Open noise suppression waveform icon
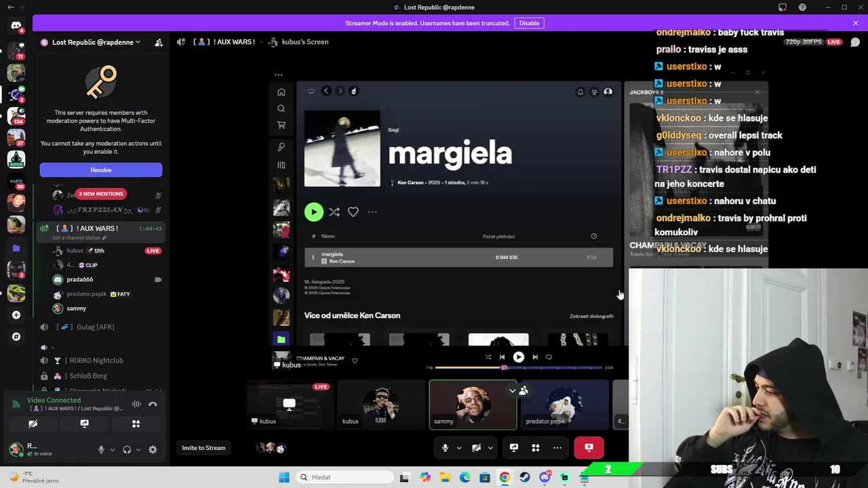Viewport: 868px width, 488px height. [136, 404]
